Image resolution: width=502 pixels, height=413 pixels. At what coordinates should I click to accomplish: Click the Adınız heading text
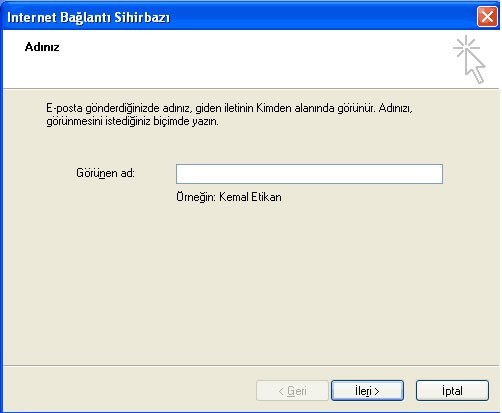coord(42,47)
